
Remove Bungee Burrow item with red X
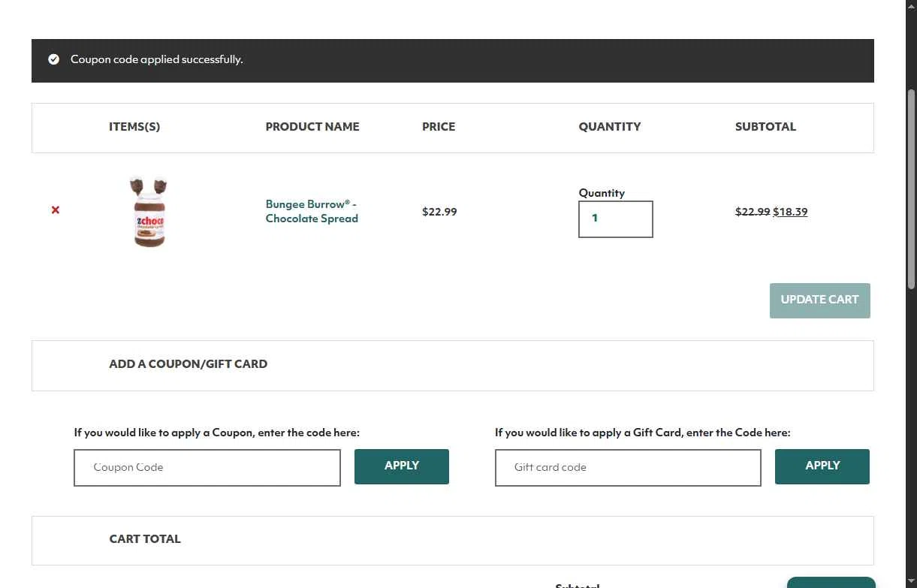[56, 210]
